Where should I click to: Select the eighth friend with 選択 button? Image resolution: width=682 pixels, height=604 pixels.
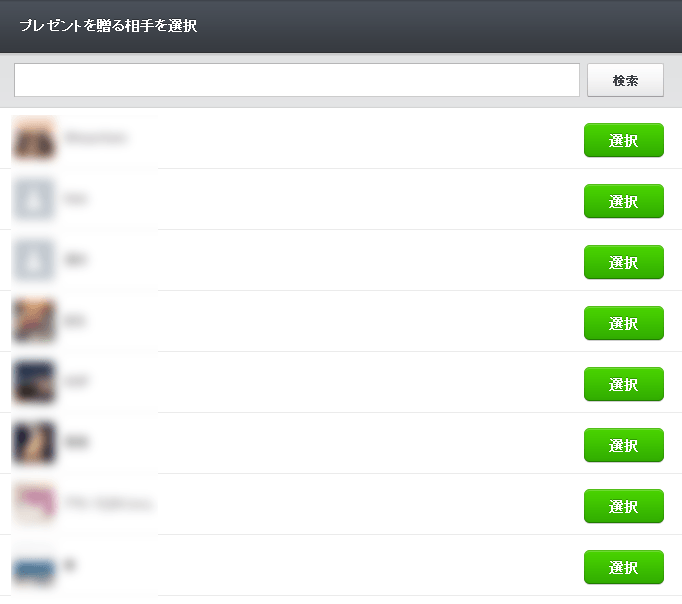624,567
